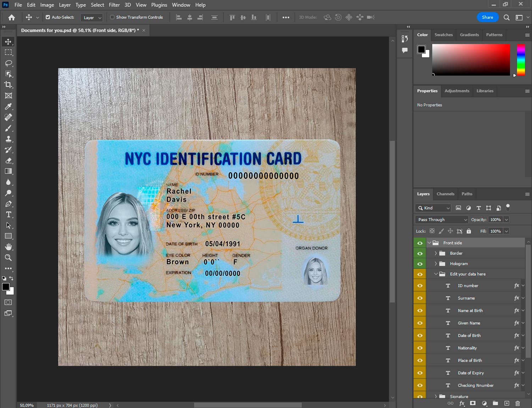The width and height of the screenshot is (532, 408).
Task: Select the Brush tool
Action: pyautogui.click(x=9, y=128)
